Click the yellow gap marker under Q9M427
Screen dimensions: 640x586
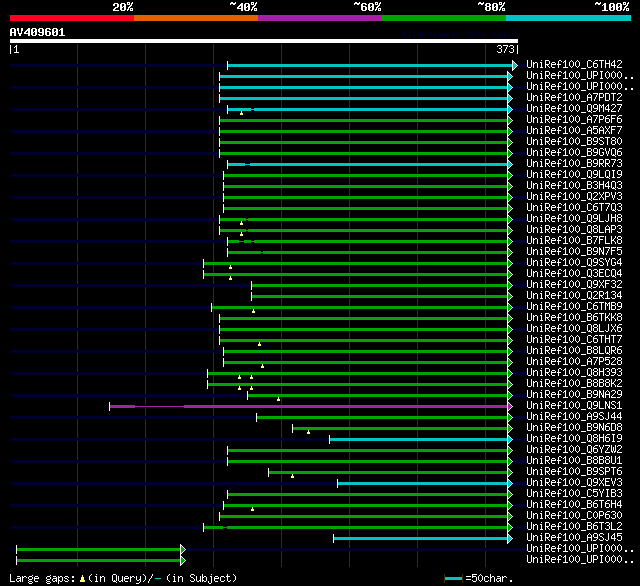point(241,113)
